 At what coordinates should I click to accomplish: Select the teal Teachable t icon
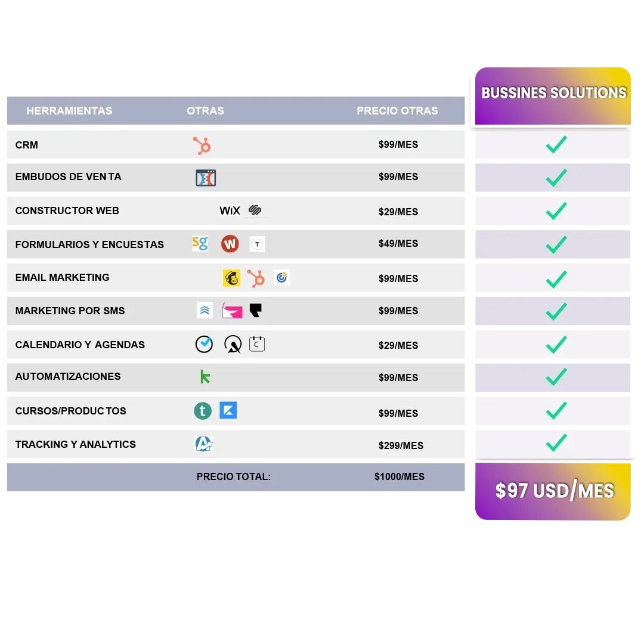[203, 411]
